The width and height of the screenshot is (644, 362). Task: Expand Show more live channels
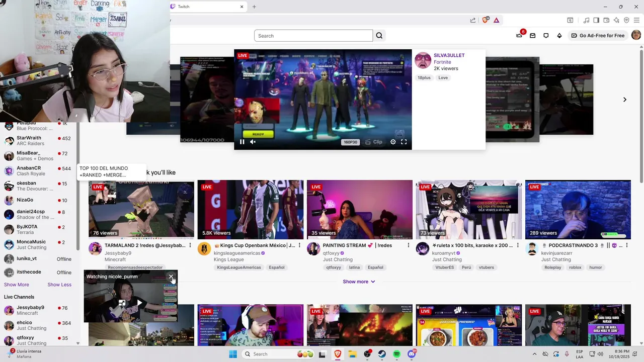click(x=359, y=282)
